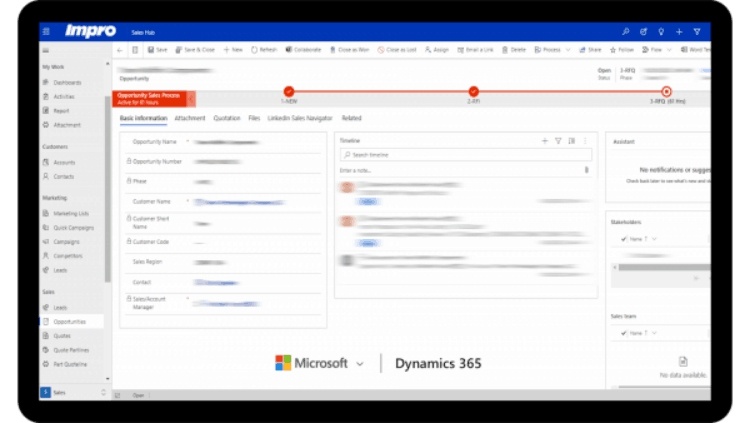Mark opportunity with Close as Won
Screen dimensions: 750x423
click(x=350, y=50)
